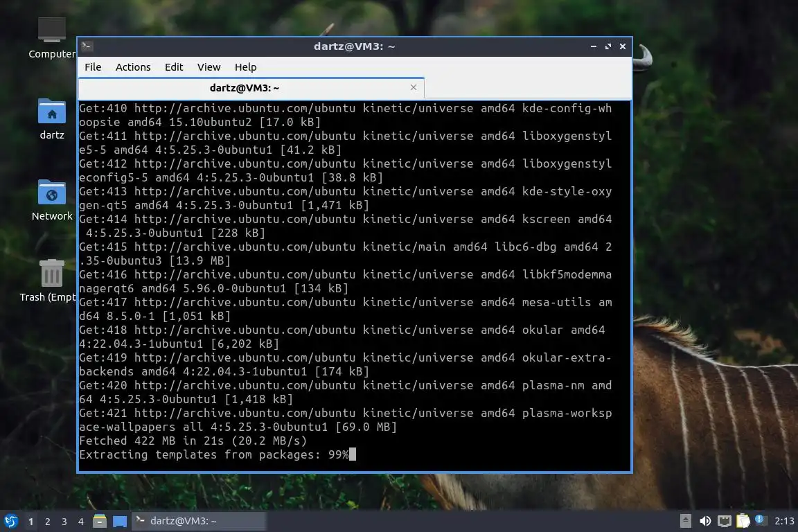
Task: Click the terminal icon in the title bar
Action: 87,46
